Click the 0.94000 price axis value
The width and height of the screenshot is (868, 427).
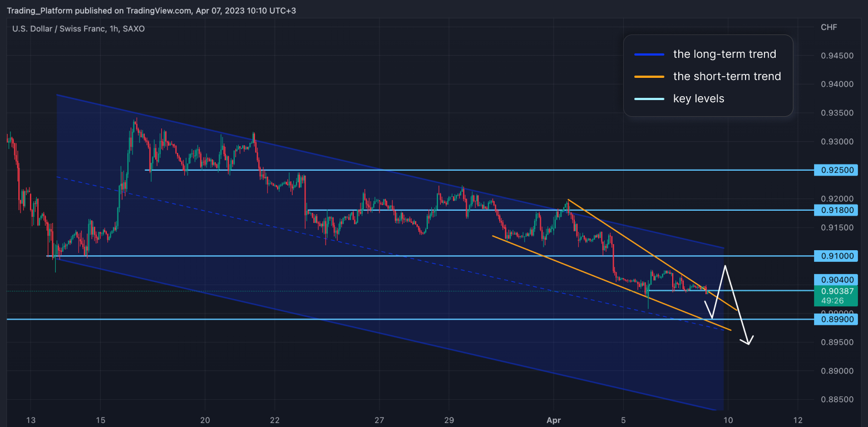(837, 85)
